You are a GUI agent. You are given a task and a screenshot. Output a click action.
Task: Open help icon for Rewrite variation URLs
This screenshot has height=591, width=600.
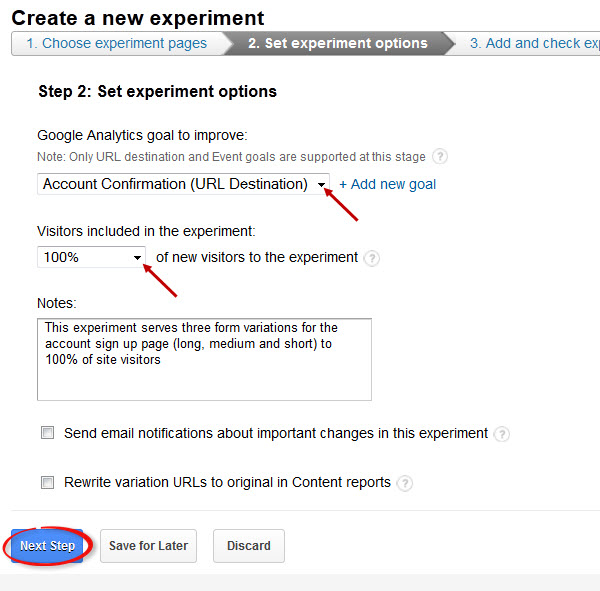(x=404, y=483)
